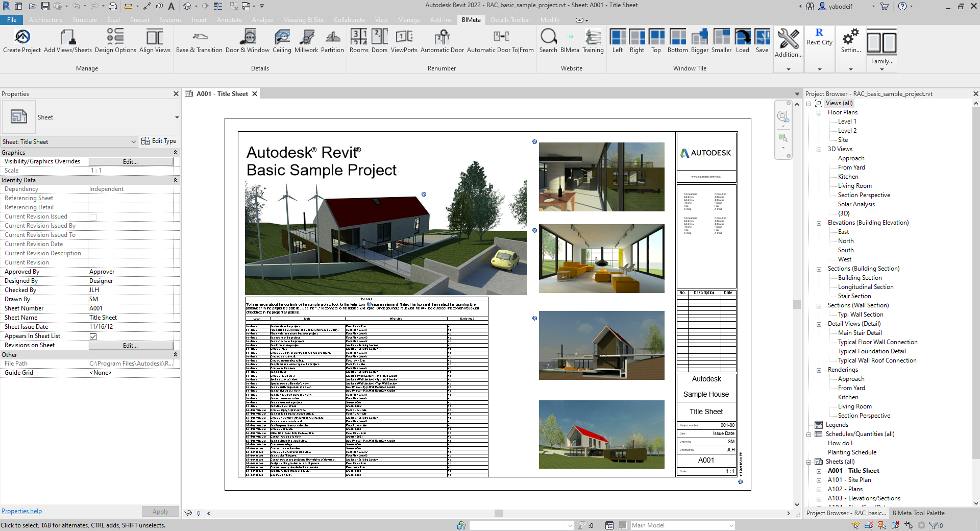Select the Millwork tool icon
The image size is (980, 531).
click(x=306, y=38)
